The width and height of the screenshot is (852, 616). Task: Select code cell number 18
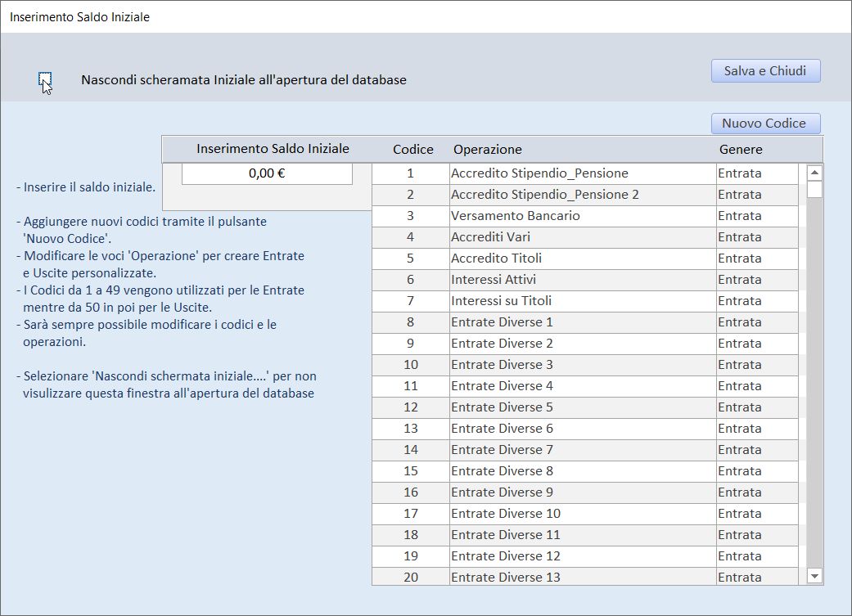411,534
